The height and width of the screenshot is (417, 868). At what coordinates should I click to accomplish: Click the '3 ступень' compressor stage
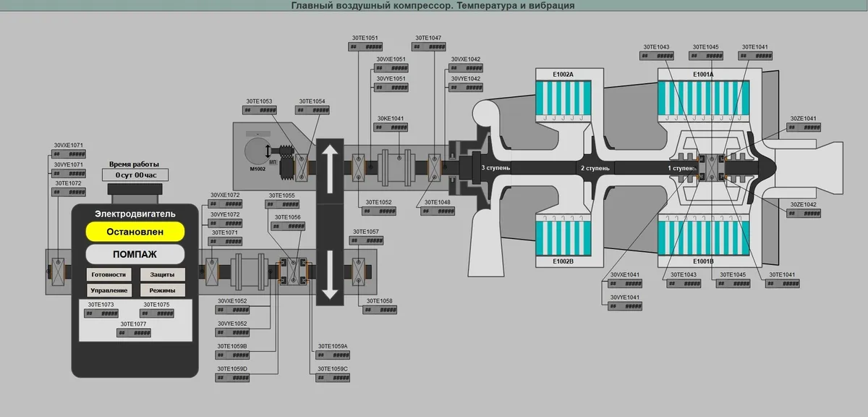[495, 168]
